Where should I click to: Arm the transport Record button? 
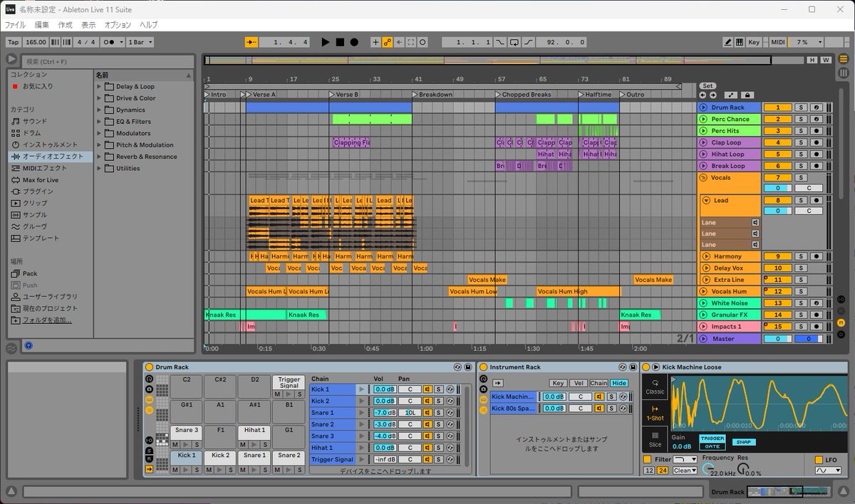354,42
